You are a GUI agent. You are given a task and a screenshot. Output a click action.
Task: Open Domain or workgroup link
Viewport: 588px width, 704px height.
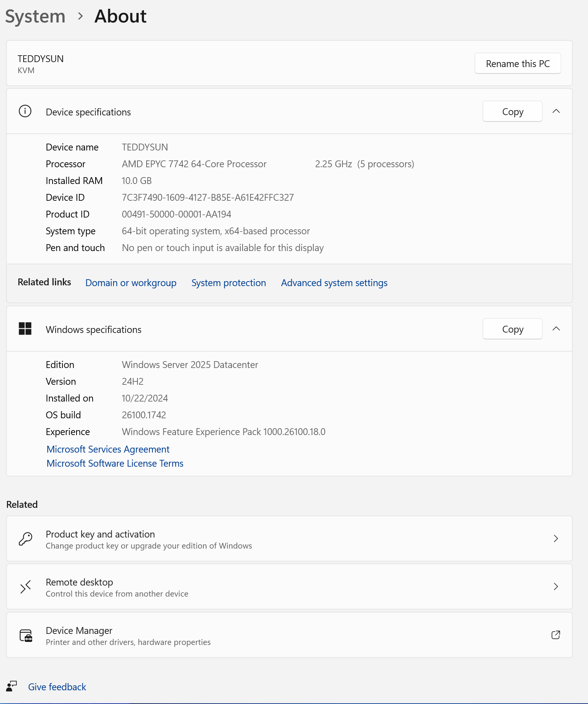click(131, 283)
